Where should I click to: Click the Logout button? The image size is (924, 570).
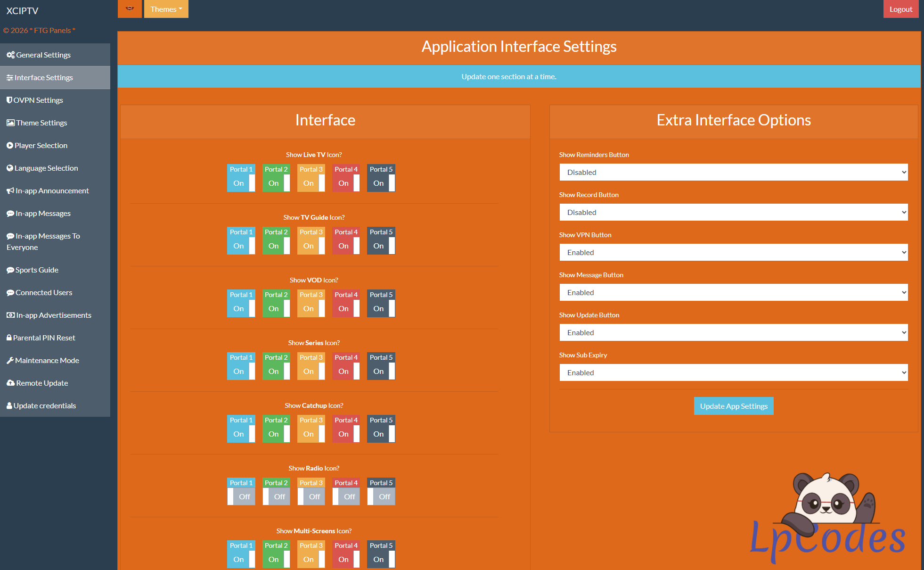click(x=900, y=9)
